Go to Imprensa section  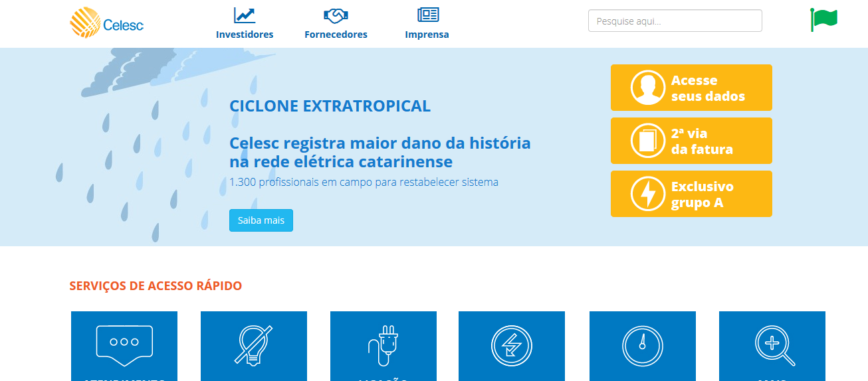point(427,35)
